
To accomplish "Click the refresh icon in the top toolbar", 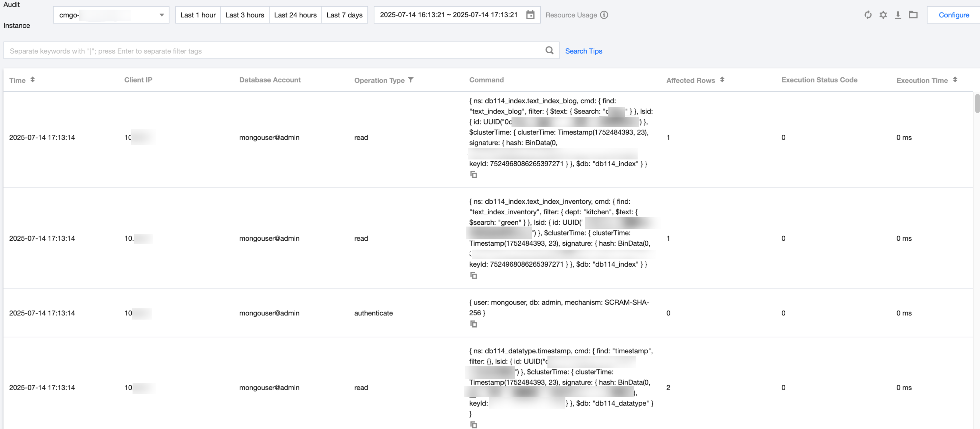I will [x=868, y=15].
